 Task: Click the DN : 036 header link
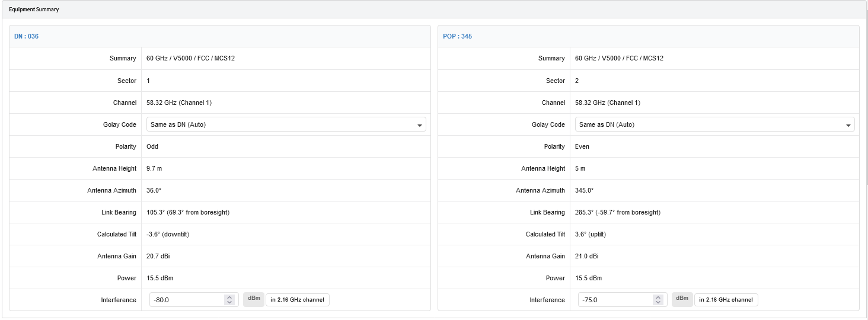[x=27, y=37]
